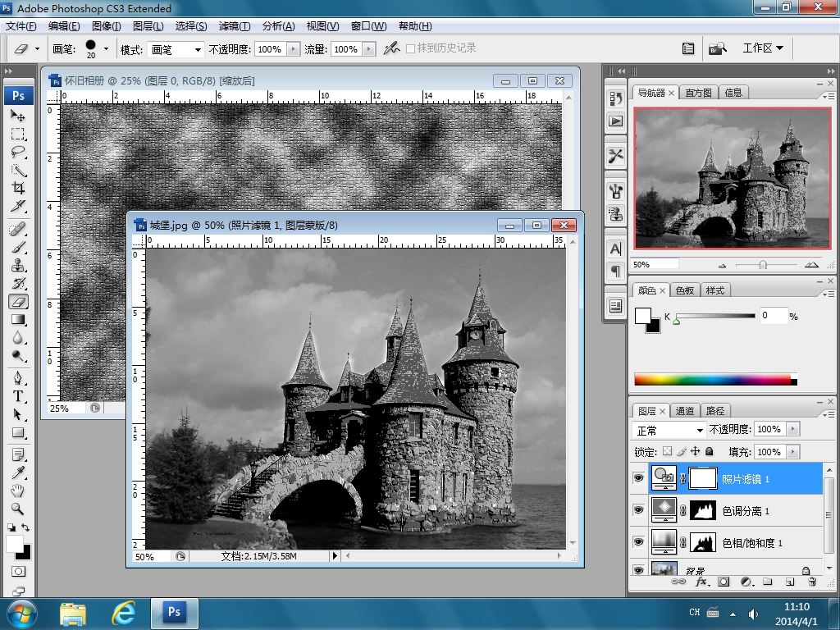This screenshot has height=630, width=840.
Task: Open the flow slider arrow in options bar
Action: (x=368, y=49)
